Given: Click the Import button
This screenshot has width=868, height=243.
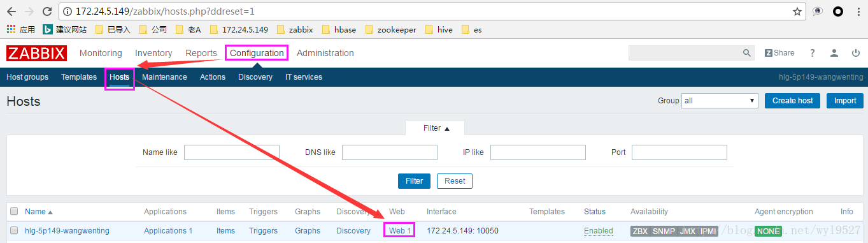Looking at the screenshot, I should pos(845,101).
